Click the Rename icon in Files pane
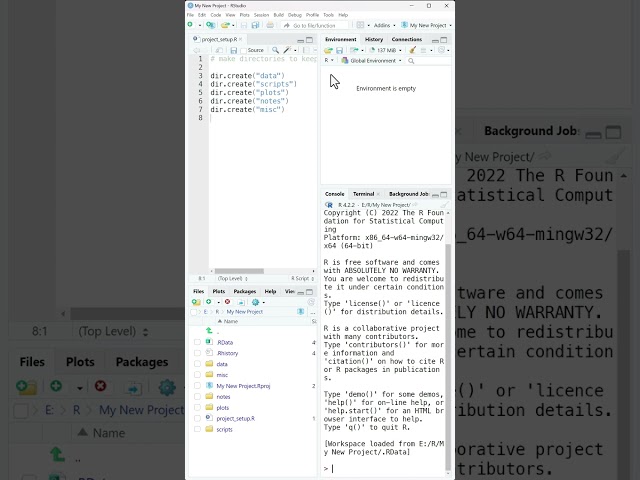Viewport: 640px width, 480px height. pyautogui.click(x=241, y=302)
